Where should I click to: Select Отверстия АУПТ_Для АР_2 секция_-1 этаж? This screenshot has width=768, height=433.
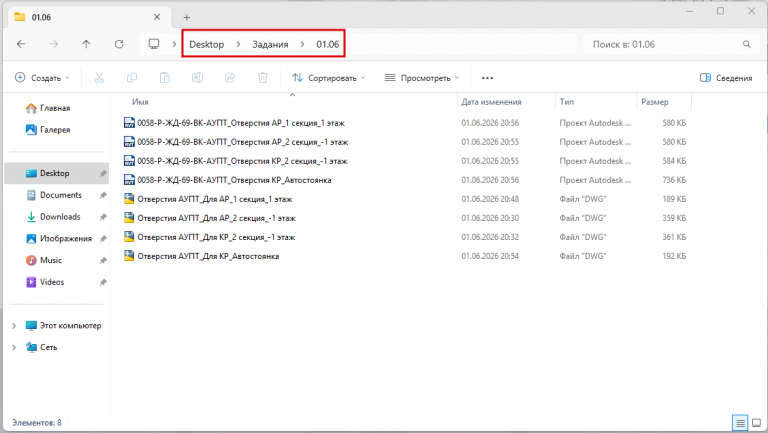216,218
